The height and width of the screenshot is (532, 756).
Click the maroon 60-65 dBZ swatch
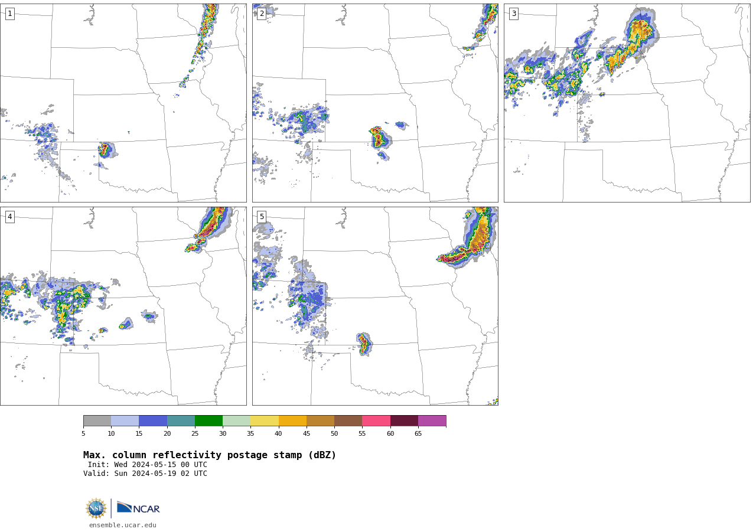point(404,420)
